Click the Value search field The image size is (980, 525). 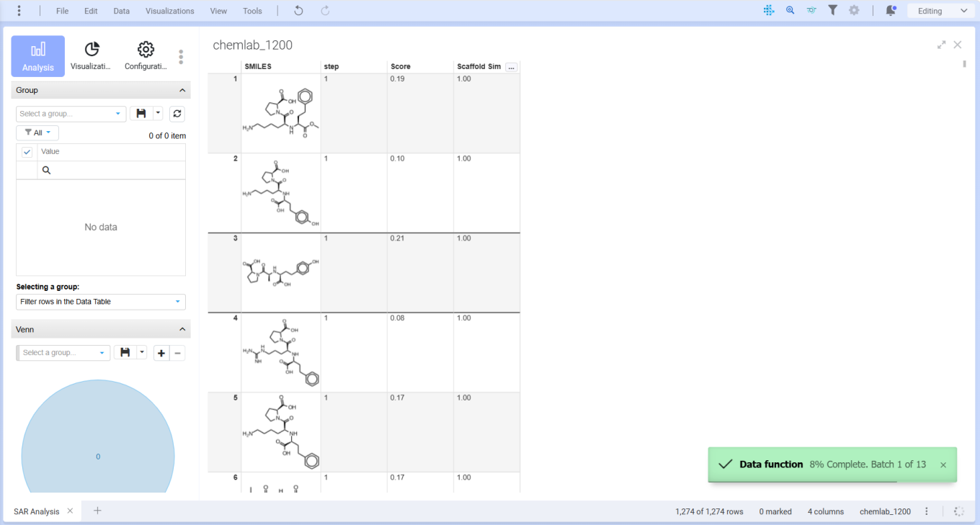pyautogui.click(x=111, y=170)
